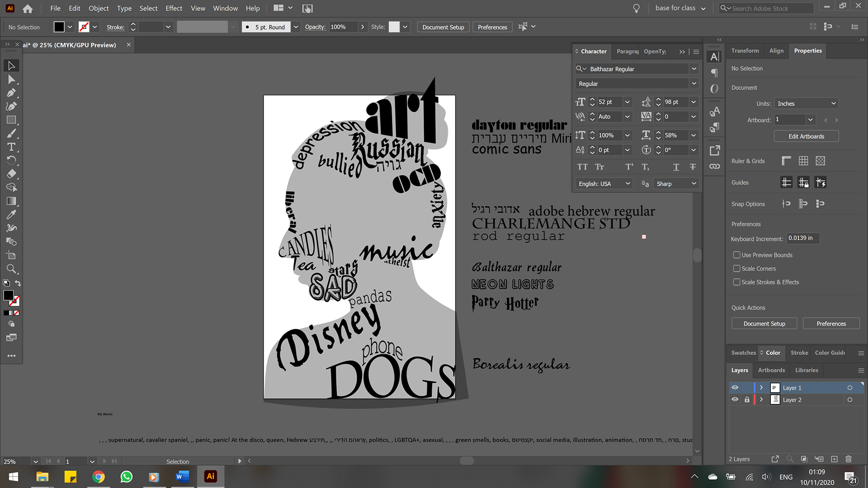Click the Strikethrough text icon

pyautogui.click(x=693, y=167)
